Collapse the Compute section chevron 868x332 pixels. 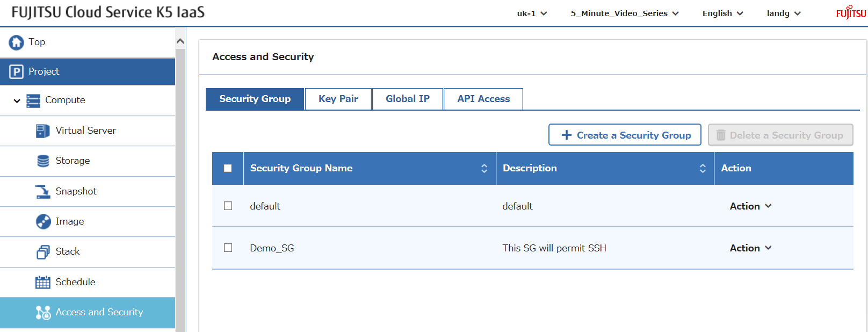pos(17,100)
